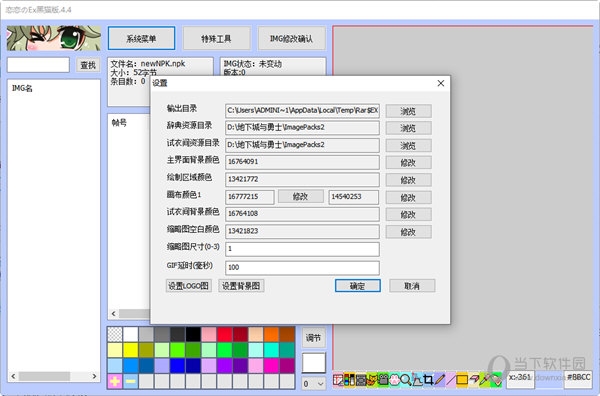Click the 查找 search button
600x396 pixels.
[88, 65]
